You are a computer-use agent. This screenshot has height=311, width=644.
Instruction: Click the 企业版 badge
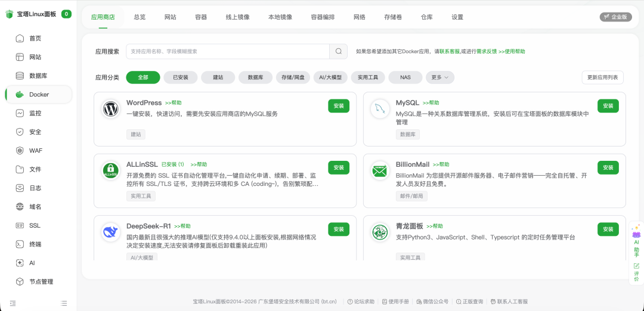tap(615, 17)
